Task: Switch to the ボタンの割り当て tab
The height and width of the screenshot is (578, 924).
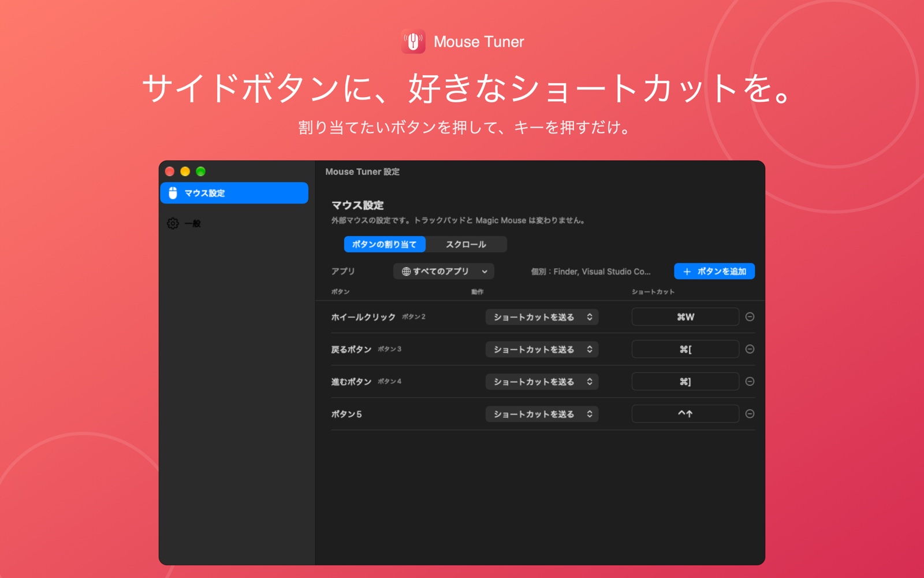Action: (385, 244)
